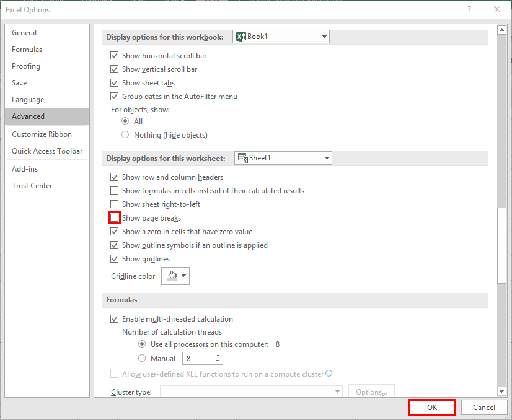
Task: Uncheck Show horizontal scroll bar
Action: [114, 56]
